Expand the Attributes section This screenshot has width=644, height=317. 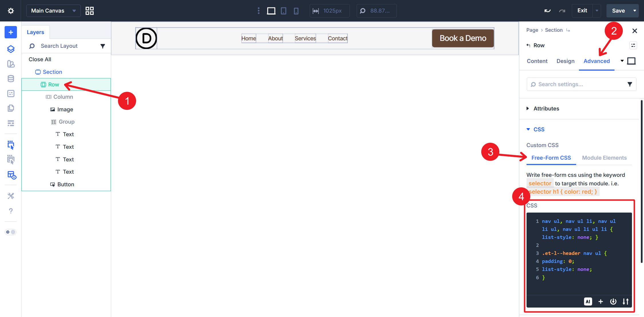[546, 108]
